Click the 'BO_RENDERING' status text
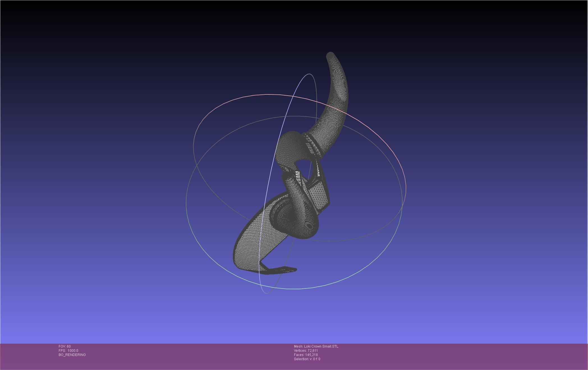Image resolution: width=588 pixels, height=370 pixels. [72, 355]
